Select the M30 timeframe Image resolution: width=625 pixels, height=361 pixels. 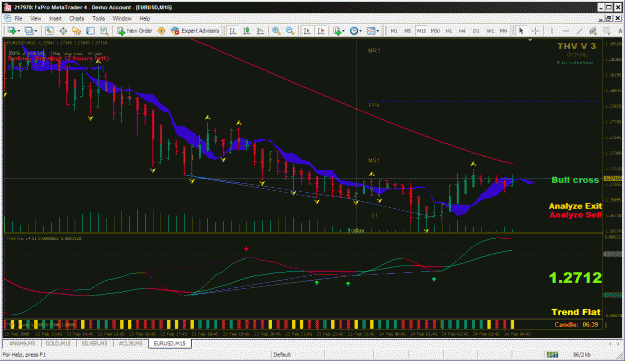coord(435,31)
